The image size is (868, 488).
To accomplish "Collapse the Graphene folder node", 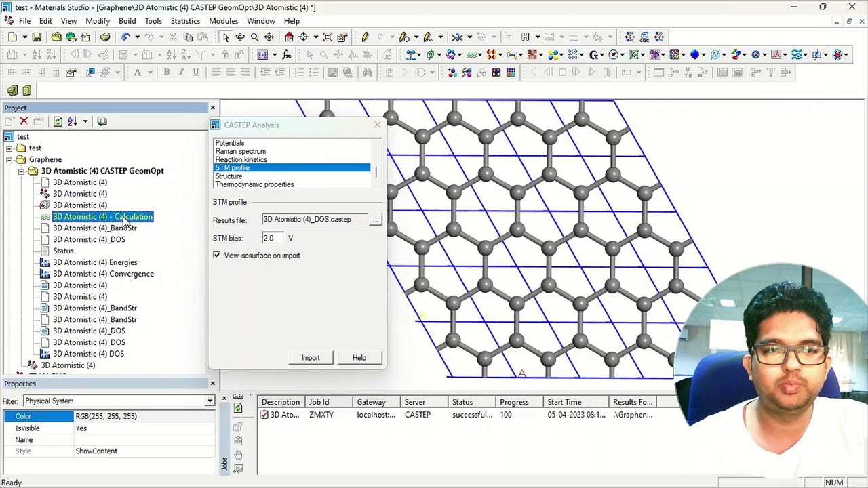I will coord(9,160).
